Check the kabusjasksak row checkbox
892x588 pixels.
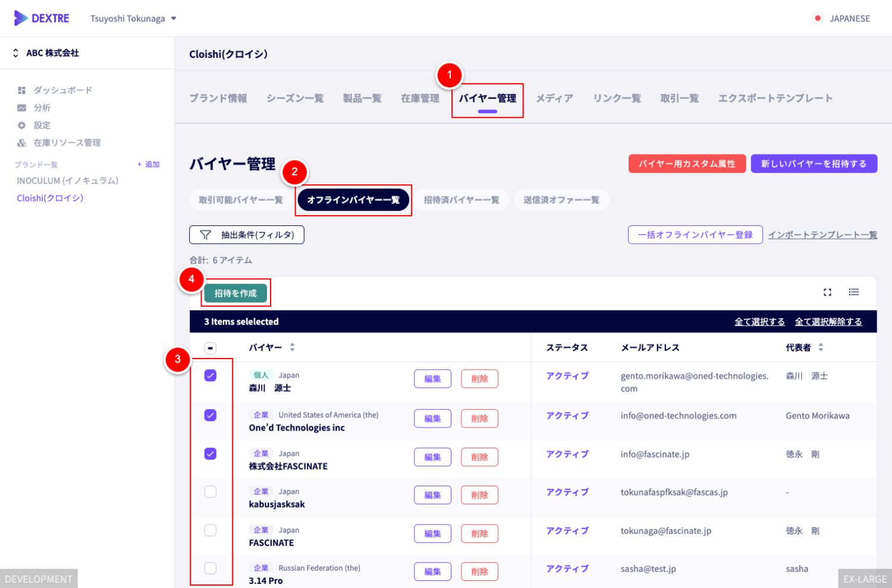211,492
